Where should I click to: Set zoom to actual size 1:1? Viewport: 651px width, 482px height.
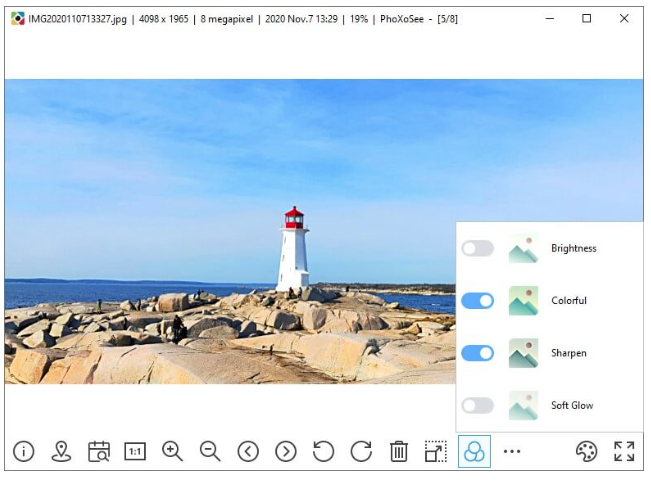135,452
